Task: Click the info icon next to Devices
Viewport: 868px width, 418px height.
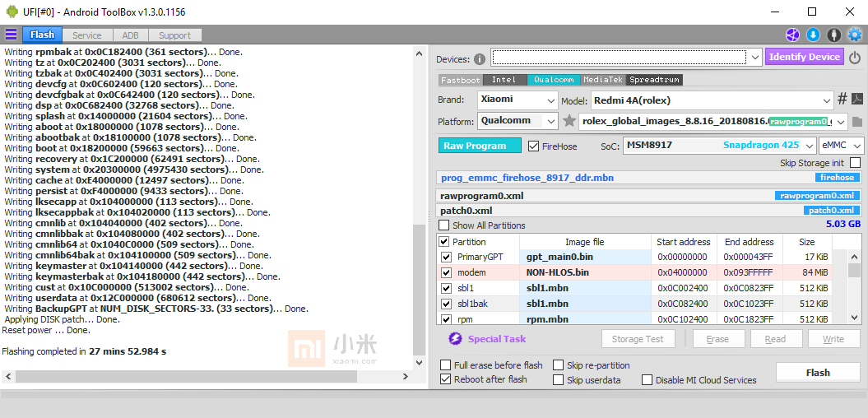Action: point(480,58)
